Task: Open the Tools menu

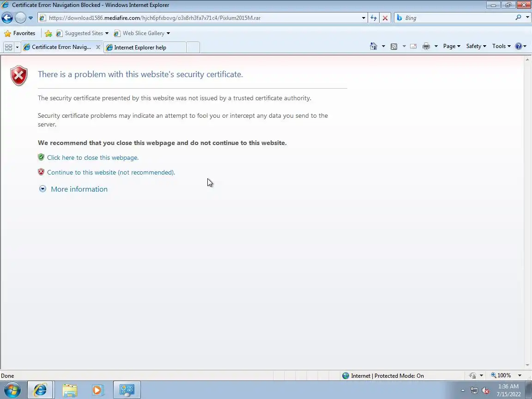Action: tap(502, 47)
